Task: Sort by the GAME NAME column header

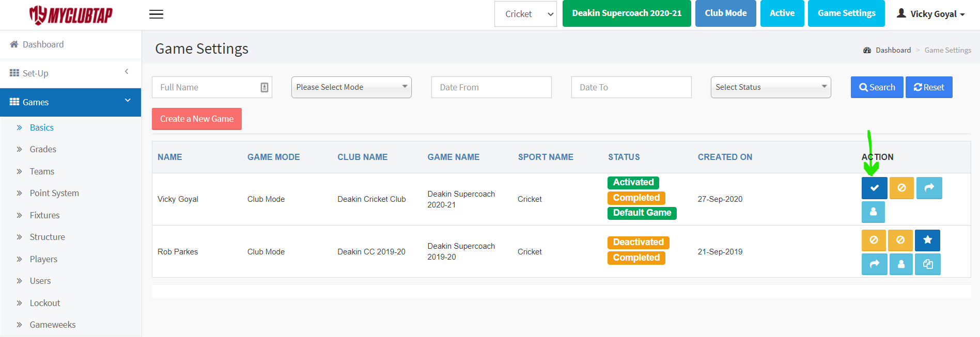Action: [x=454, y=157]
